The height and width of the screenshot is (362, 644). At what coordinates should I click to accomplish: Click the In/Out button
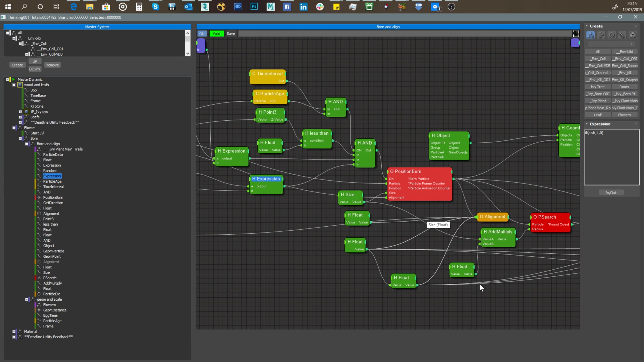click(x=611, y=193)
